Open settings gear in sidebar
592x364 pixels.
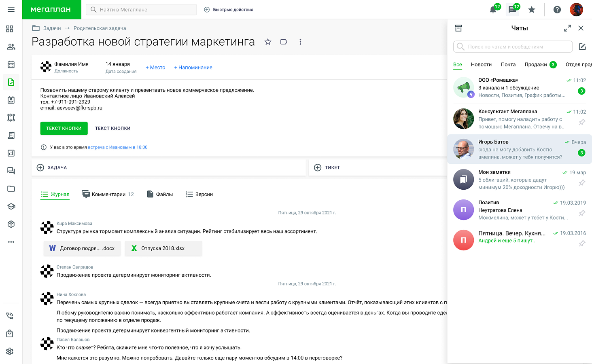(x=10, y=351)
